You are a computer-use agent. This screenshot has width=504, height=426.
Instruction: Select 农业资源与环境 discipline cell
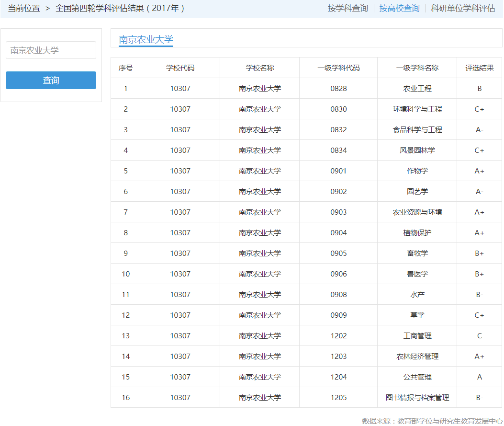point(417,212)
